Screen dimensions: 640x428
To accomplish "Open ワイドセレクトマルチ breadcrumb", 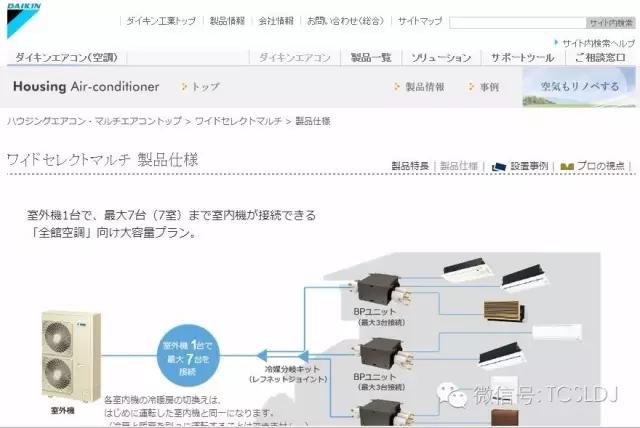I will click(x=238, y=121).
